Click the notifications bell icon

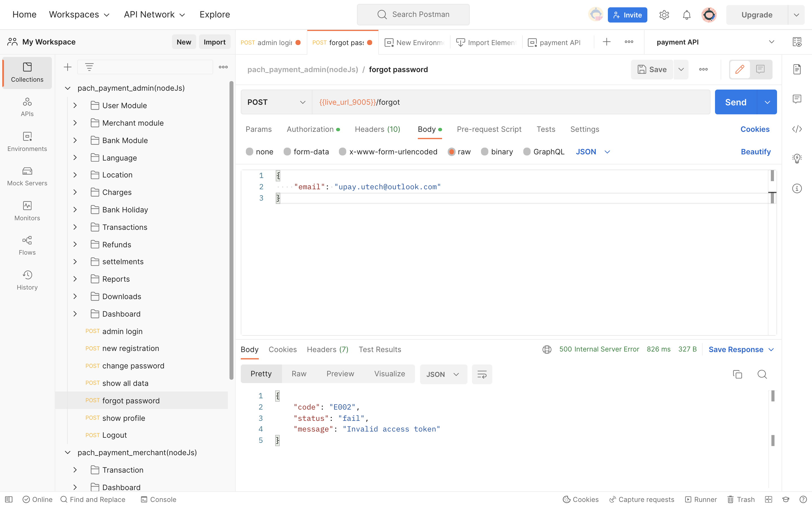coord(687,15)
